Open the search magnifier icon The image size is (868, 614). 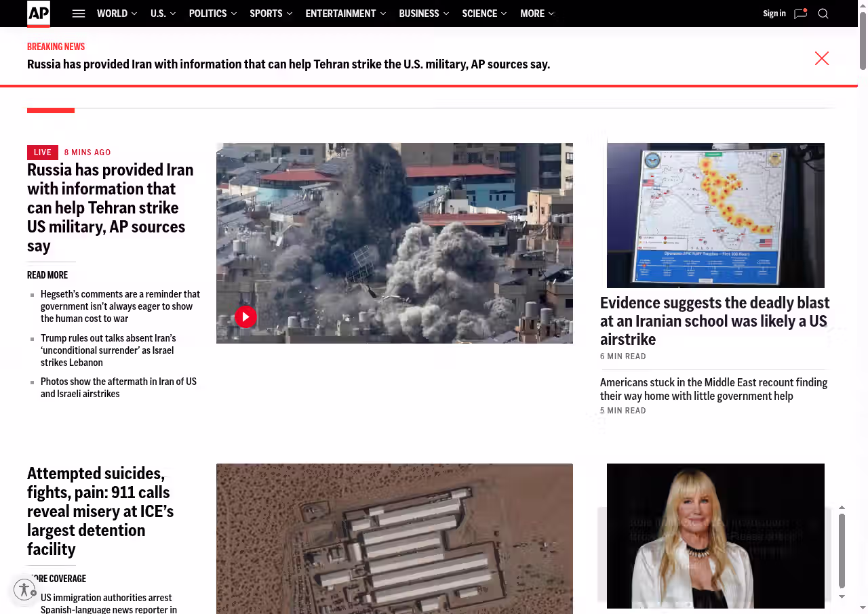coord(823,14)
